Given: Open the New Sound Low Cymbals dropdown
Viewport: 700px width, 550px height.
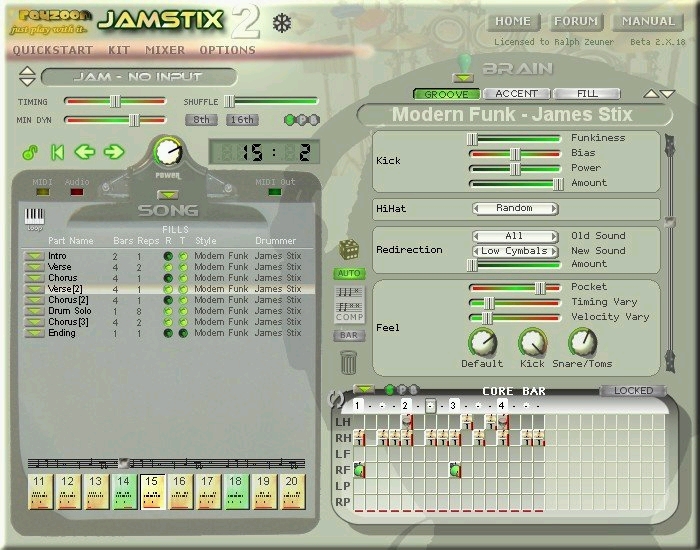Looking at the screenshot, I should pyautogui.click(x=515, y=251).
